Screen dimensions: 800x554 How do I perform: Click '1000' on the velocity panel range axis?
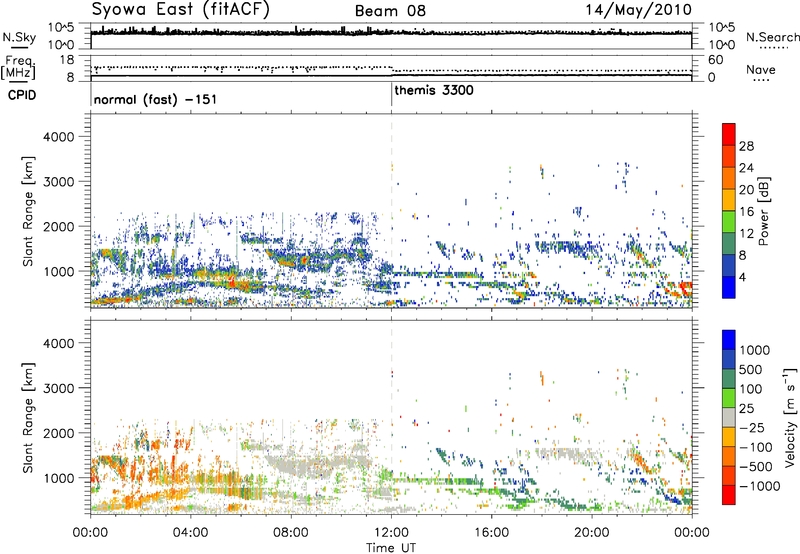pyautogui.click(x=59, y=478)
